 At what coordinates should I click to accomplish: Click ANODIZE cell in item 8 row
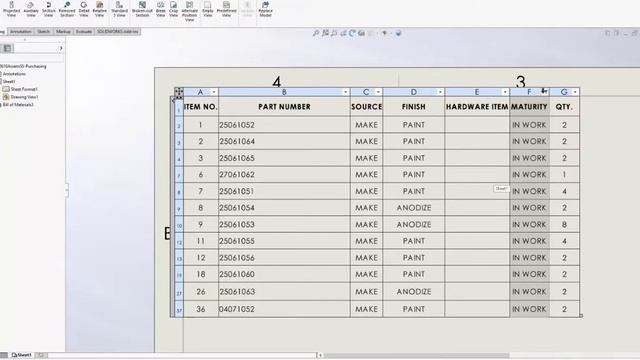[413, 208]
